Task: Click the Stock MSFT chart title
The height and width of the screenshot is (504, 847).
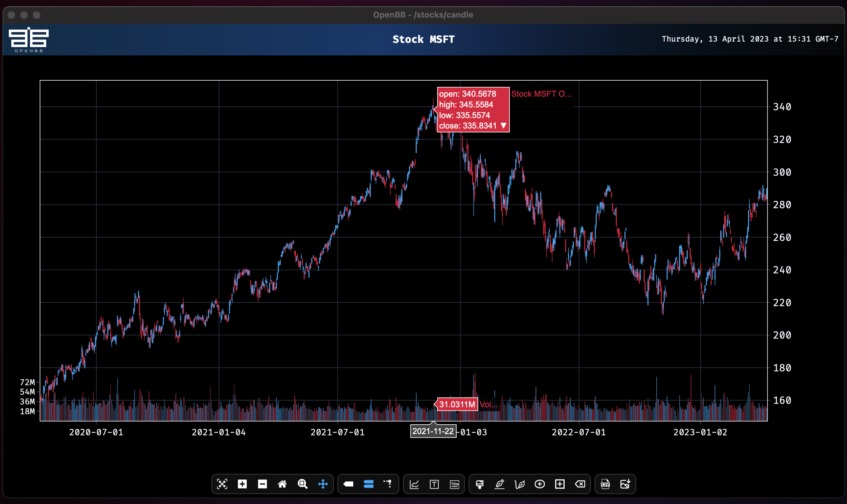Action: [423, 39]
